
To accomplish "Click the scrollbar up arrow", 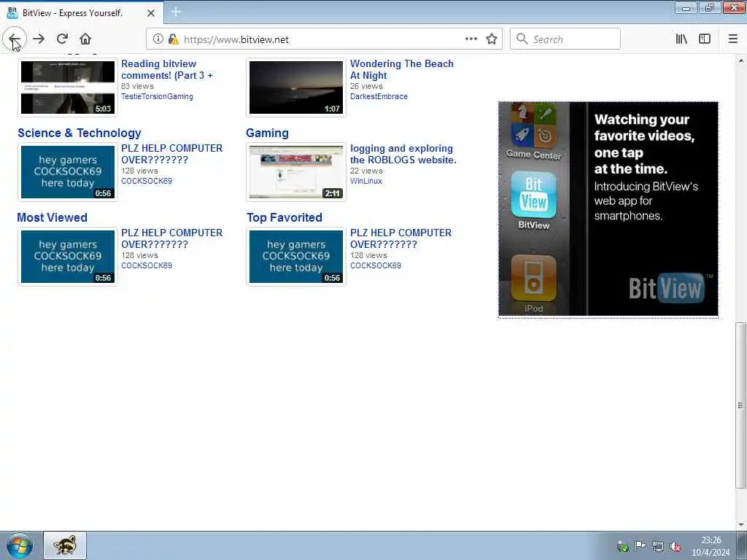I will (740, 61).
